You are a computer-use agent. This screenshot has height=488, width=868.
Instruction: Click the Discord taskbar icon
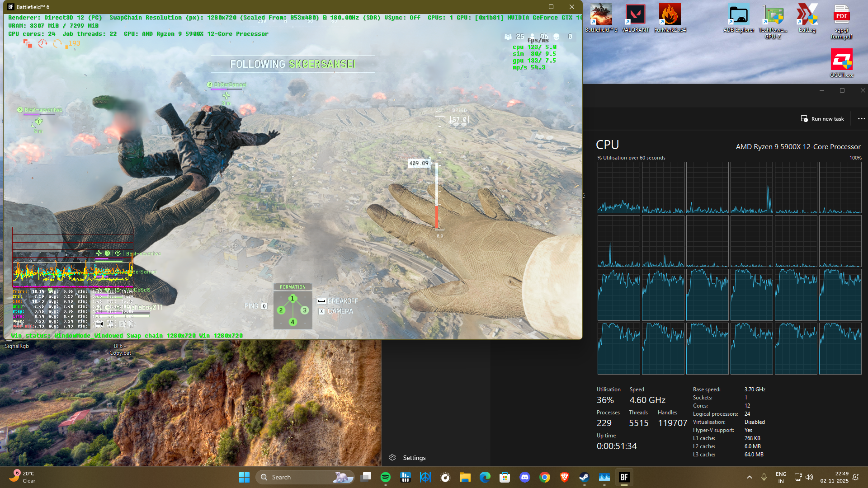tap(525, 477)
